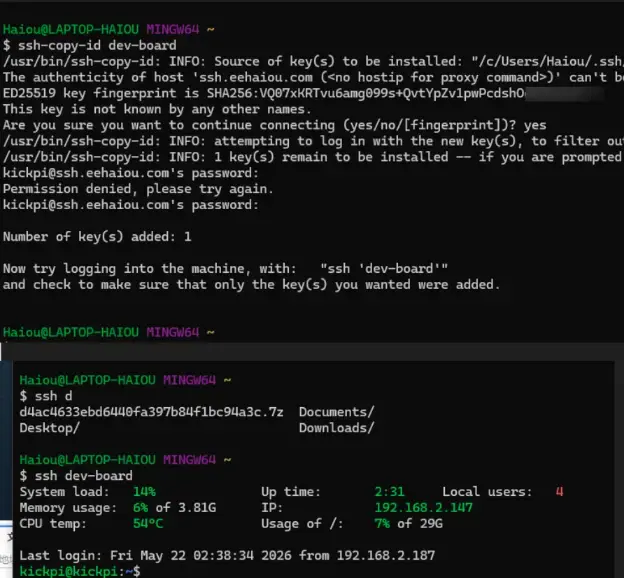Click the 7z archive filename in the completion list

[152, 412]
